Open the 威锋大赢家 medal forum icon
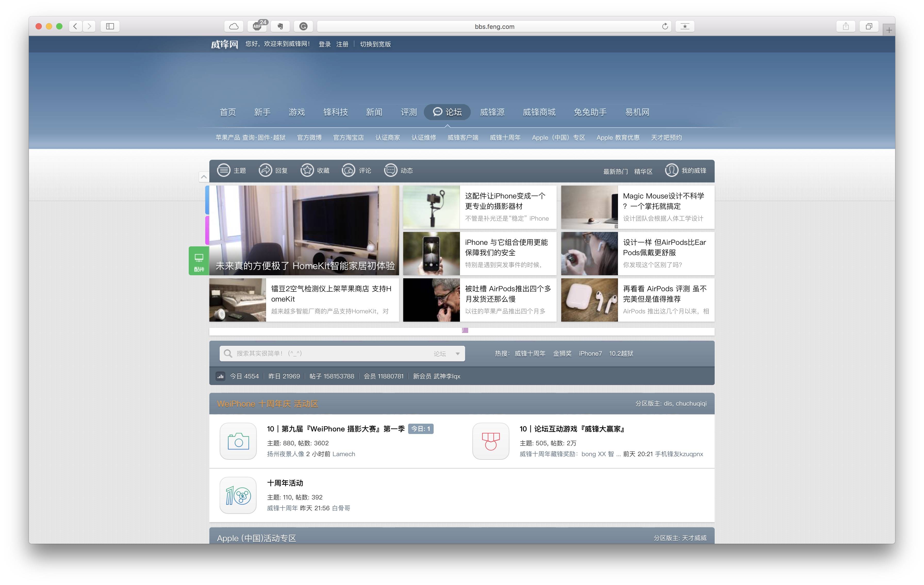 [491, 441]
